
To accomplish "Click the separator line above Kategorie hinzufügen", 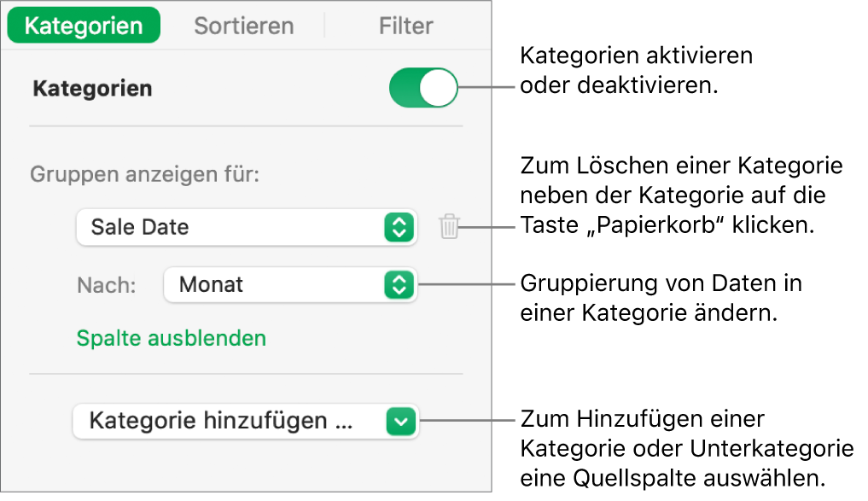I will (246, 374).
